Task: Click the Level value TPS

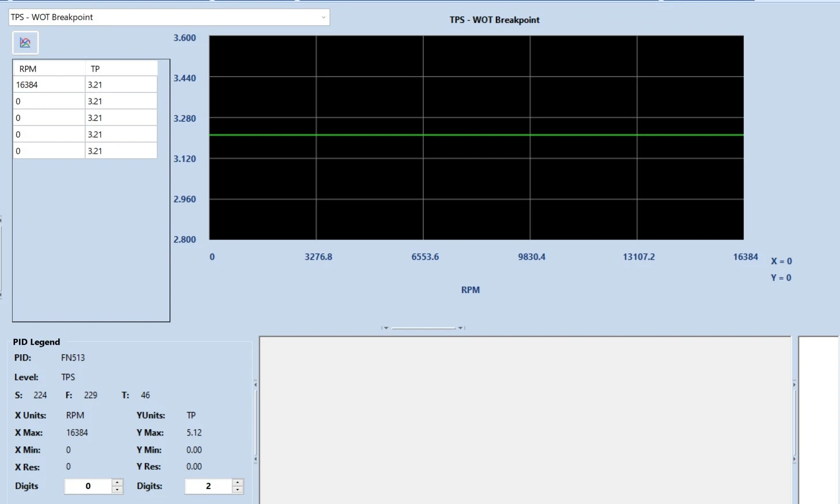Action: (68, 377)
